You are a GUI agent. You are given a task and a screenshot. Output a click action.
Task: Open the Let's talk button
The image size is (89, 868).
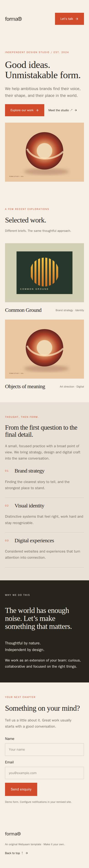pos(69,19)
